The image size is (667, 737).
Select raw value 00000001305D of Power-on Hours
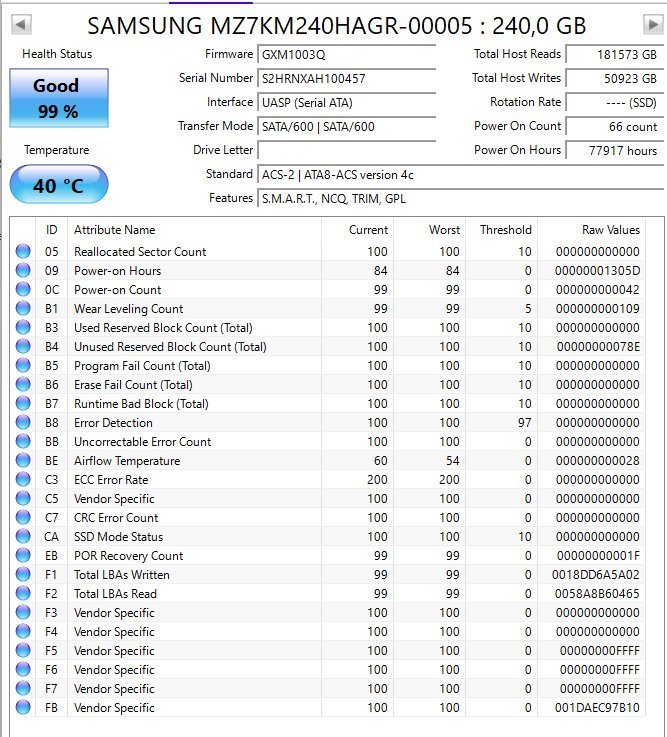pyautogui.click(x=597, y=271)
